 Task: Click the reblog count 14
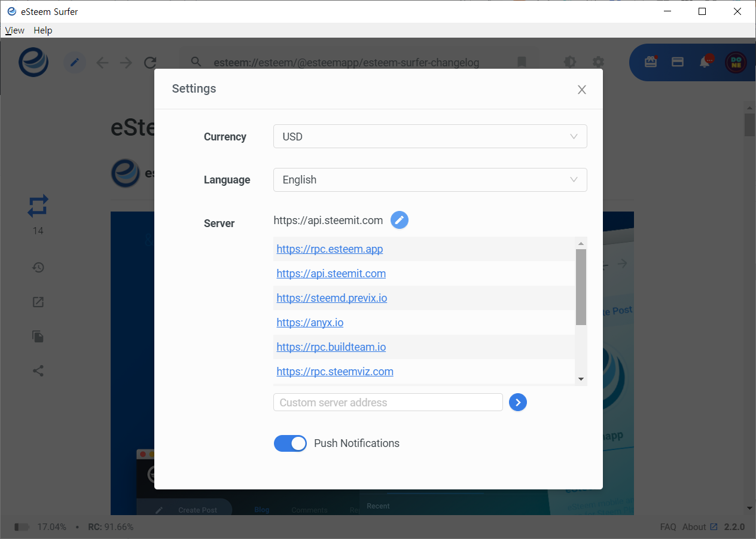pos(38,231)
